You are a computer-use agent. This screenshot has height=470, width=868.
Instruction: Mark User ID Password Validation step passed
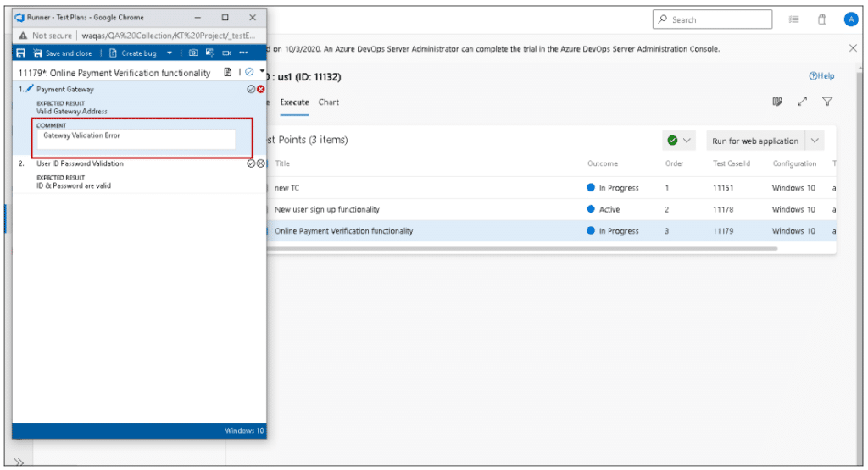pyautogui.click(x=251, y=163)
